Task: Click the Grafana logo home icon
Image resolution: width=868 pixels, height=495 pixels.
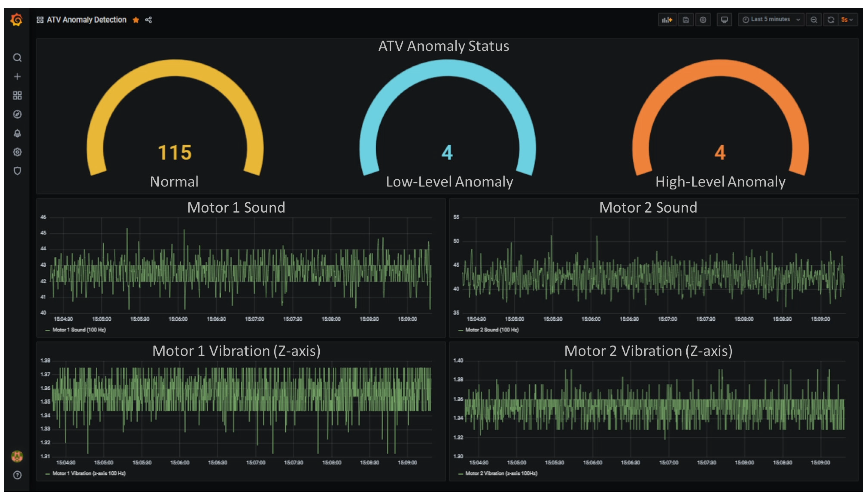Action: (16, 19)
